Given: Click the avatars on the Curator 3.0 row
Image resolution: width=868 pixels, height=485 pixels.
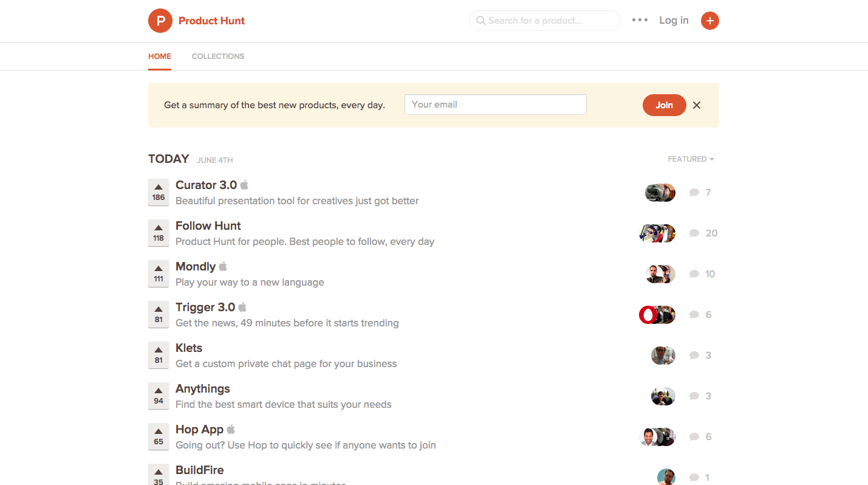Looking at the screenshot, I should coord(660,193).
